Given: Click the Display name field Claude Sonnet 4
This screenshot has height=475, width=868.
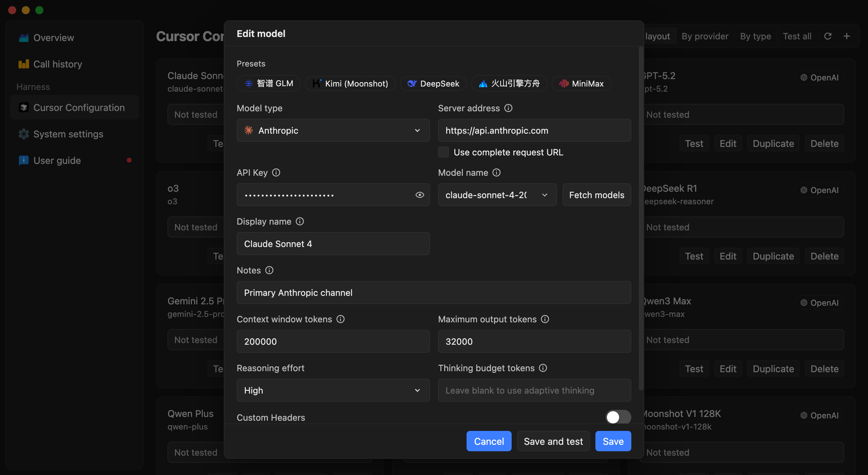Looking at the screenshot, I should click(x=333, y=244).
